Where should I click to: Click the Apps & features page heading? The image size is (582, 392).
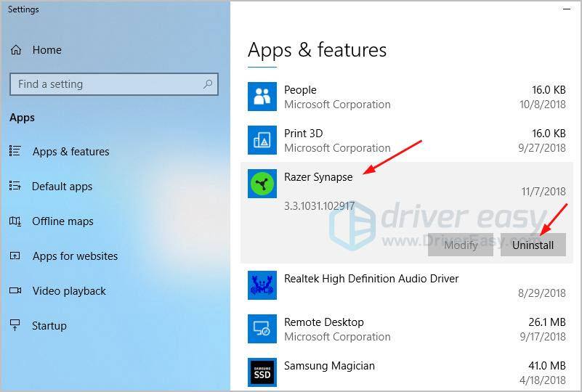tap(317, 50)
